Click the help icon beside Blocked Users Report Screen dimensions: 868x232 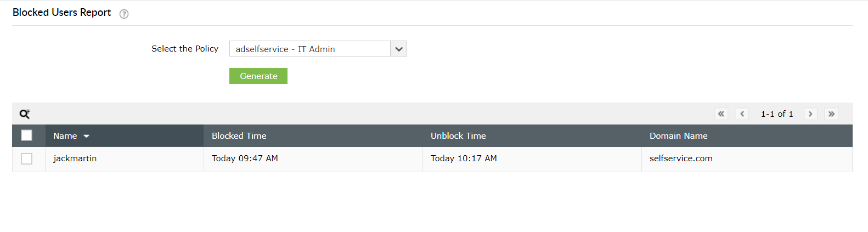[x=124, y=14]
